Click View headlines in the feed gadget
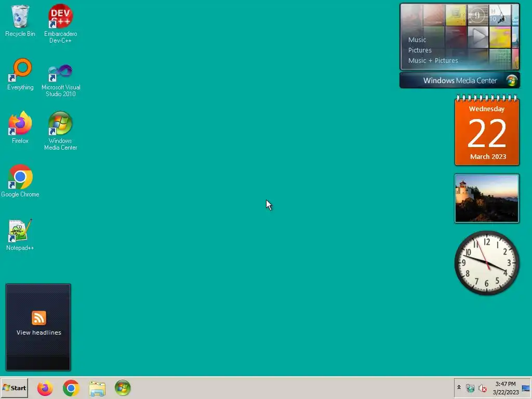 (38, 332)
